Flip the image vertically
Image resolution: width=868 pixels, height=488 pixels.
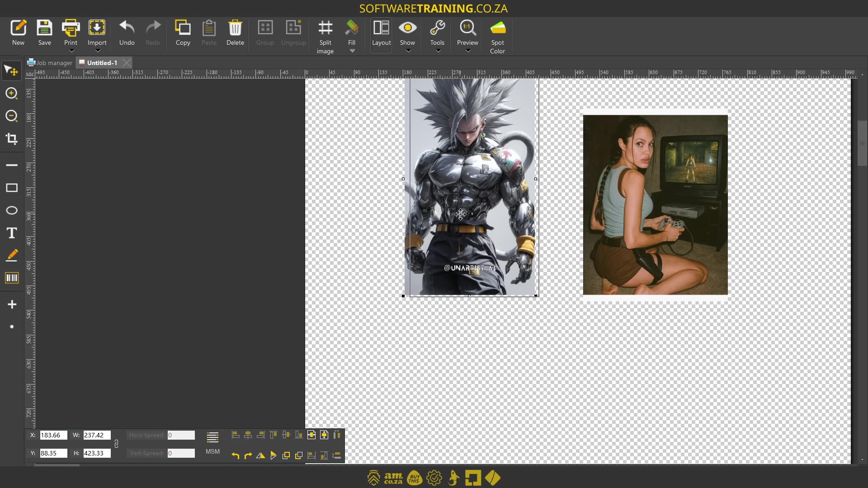(x=273, y=455)
